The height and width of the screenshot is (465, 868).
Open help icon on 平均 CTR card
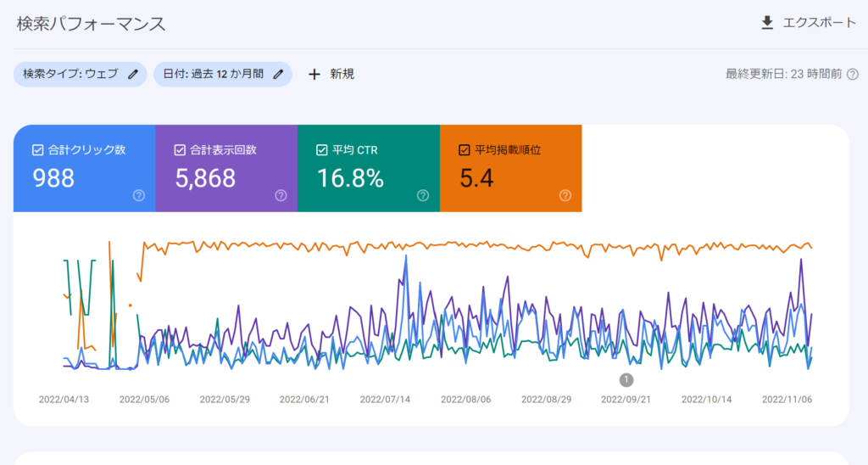tap(423, 195)
